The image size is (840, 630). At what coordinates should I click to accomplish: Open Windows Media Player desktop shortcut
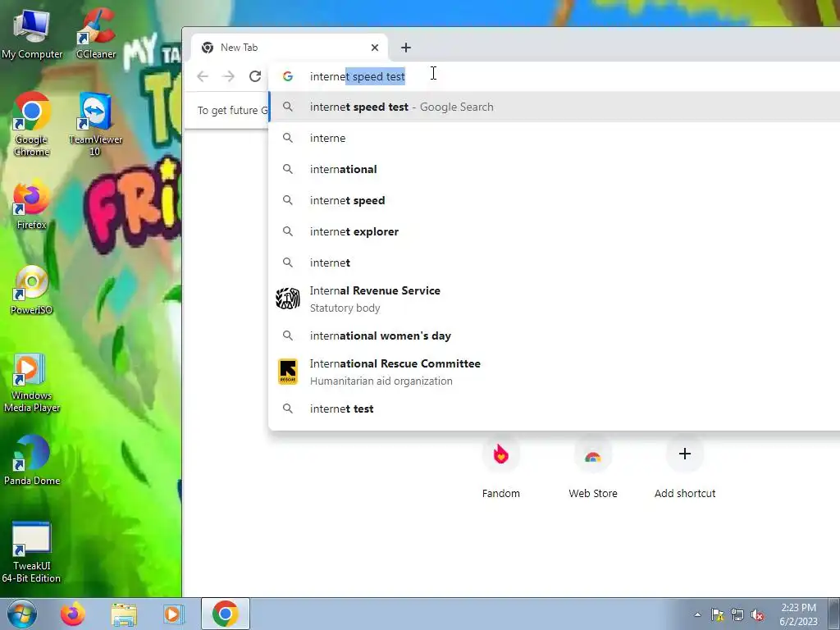pyautogui.click(x=32, y=382)
